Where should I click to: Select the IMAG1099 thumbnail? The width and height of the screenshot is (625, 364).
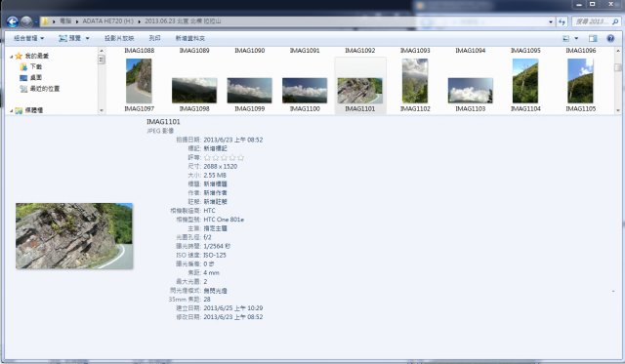(250, 91)
